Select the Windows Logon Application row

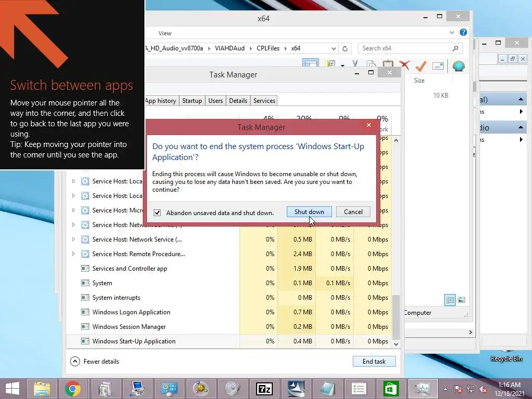click(229, 312)
